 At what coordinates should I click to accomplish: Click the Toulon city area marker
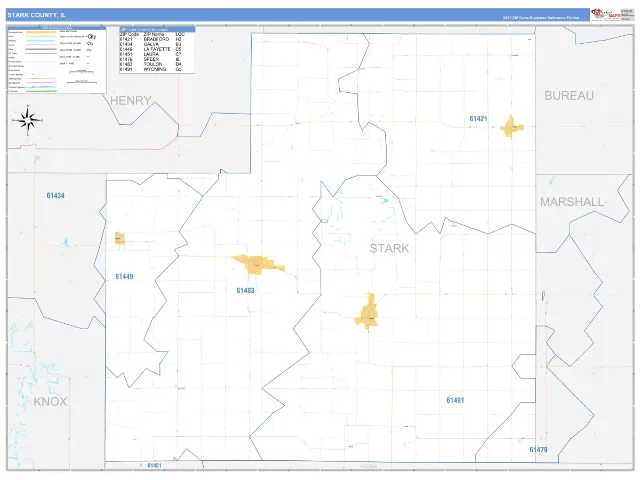(258, 264)
